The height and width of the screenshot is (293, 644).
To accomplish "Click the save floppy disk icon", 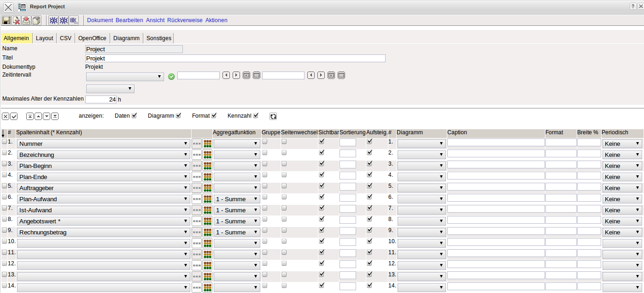I will pos(6,20).
